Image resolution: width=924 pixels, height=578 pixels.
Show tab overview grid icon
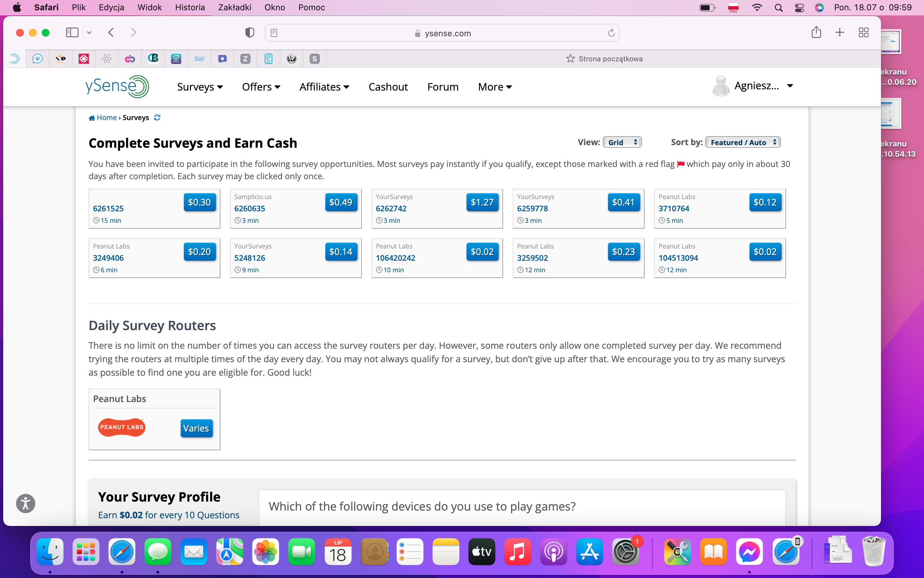[x=864, y=32]
